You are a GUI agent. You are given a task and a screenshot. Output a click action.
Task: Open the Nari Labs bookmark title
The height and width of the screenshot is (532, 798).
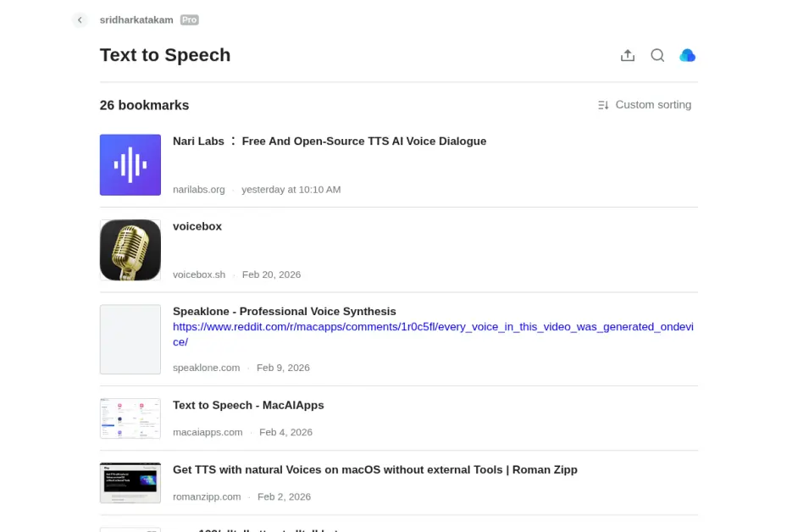[330, 141]
